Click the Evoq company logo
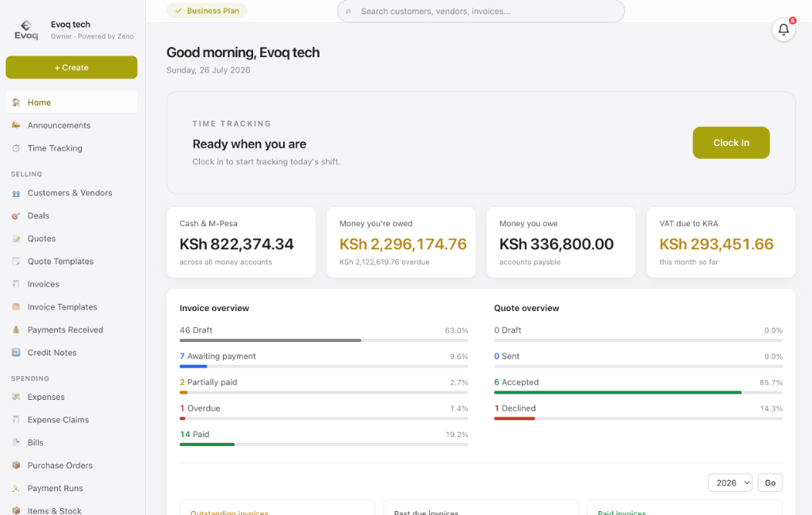812x515 pixels. [x=26, y=30]
